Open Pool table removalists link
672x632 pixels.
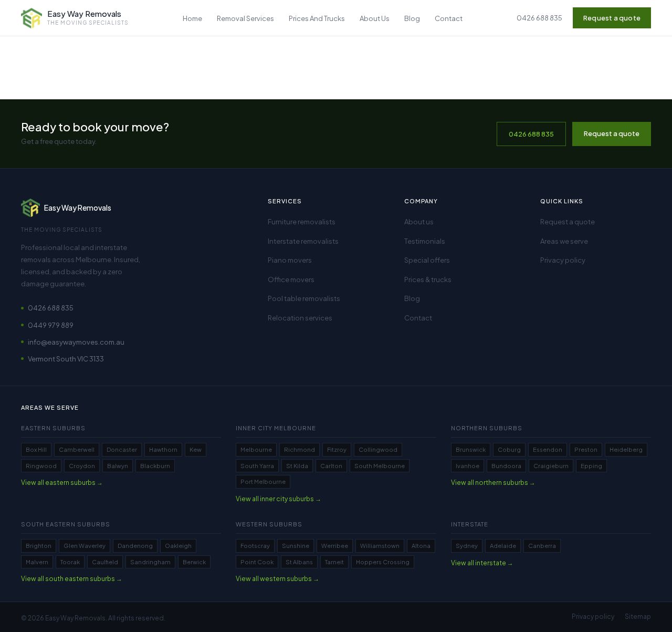[x=304, y=298]
